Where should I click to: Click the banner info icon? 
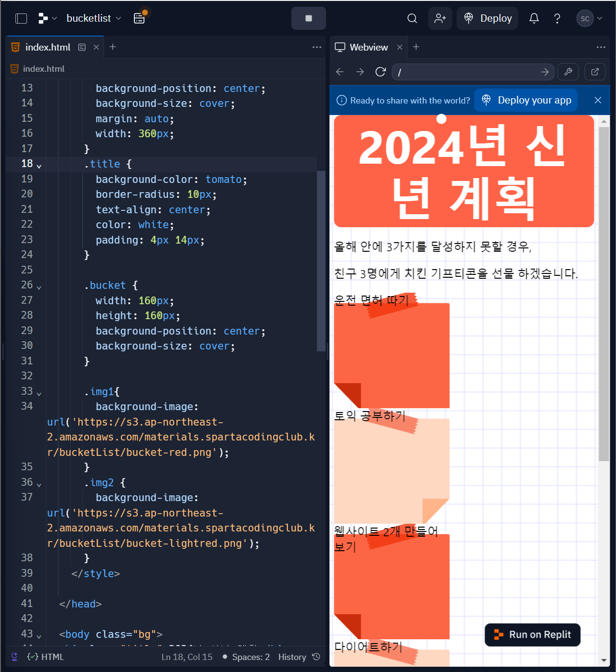coord(341,100)
